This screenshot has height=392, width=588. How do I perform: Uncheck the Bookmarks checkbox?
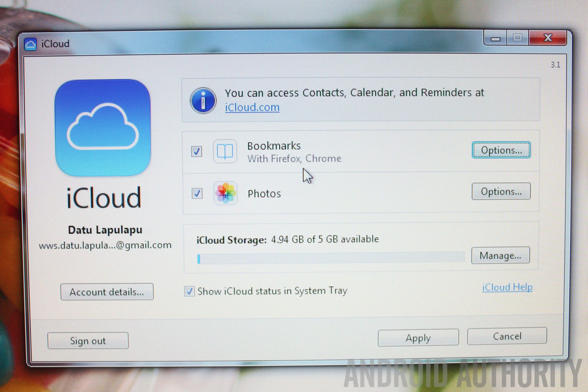196,151
